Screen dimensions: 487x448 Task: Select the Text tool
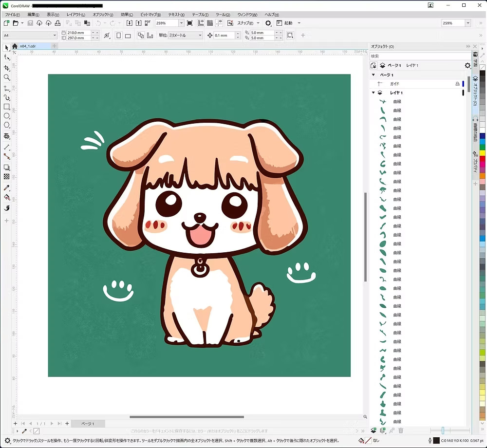[x=6, y=136]
